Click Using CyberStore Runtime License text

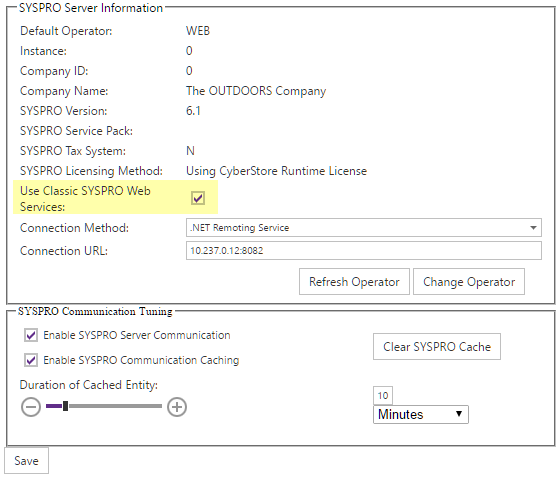(x=276, y=171)
